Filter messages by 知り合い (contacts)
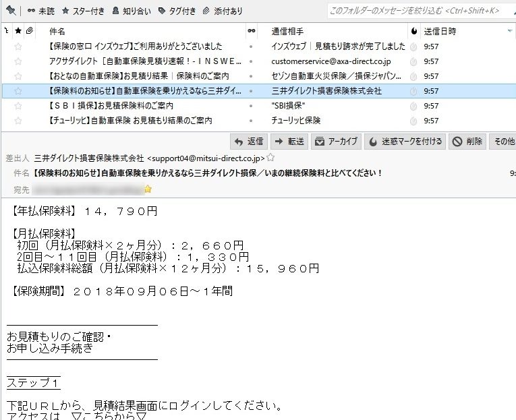The width and height of the screenshot is (516, 420). point(132,11)
